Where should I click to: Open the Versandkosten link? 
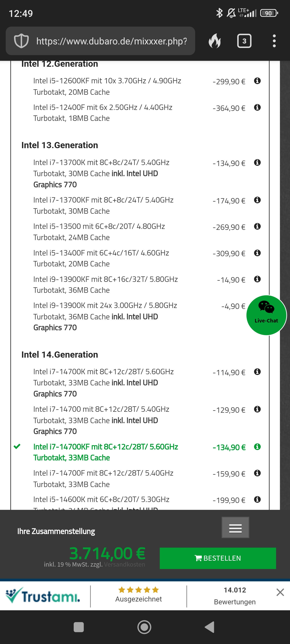tap(124, 564)
